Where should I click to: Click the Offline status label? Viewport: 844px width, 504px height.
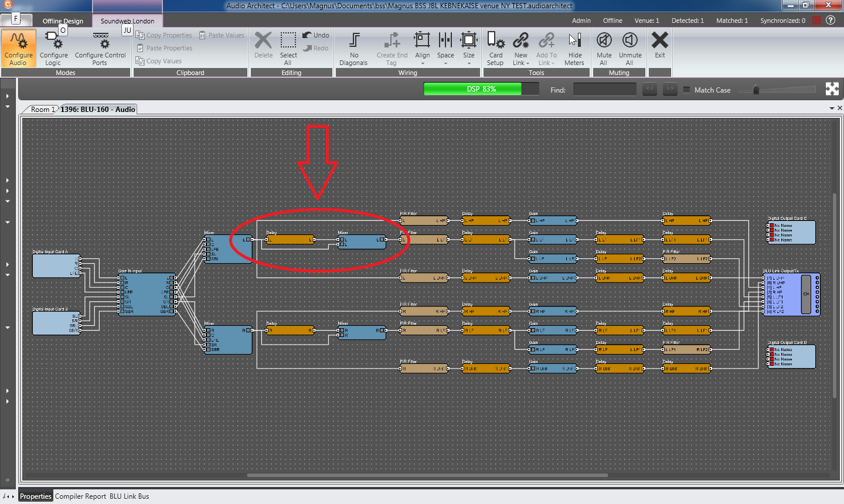click(612, 21)
